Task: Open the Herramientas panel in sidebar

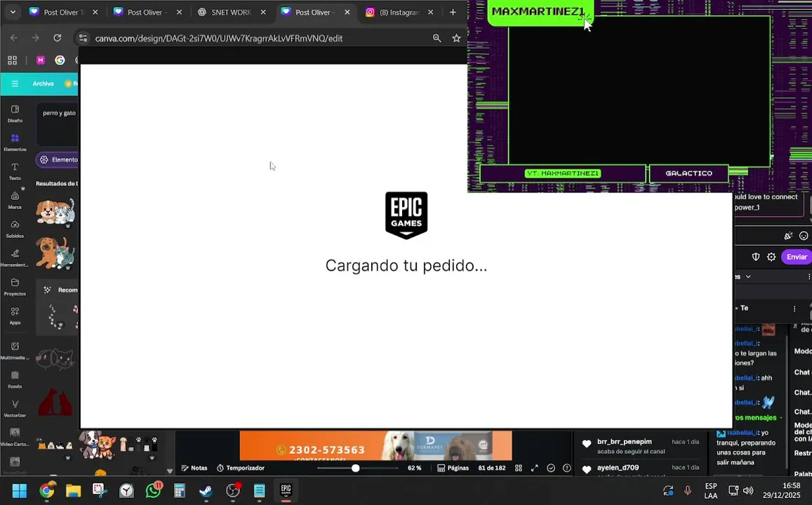Action: point(15,258)
